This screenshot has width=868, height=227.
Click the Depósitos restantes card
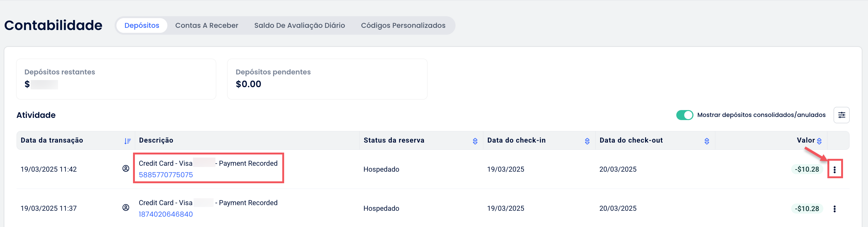coord(116,79)
